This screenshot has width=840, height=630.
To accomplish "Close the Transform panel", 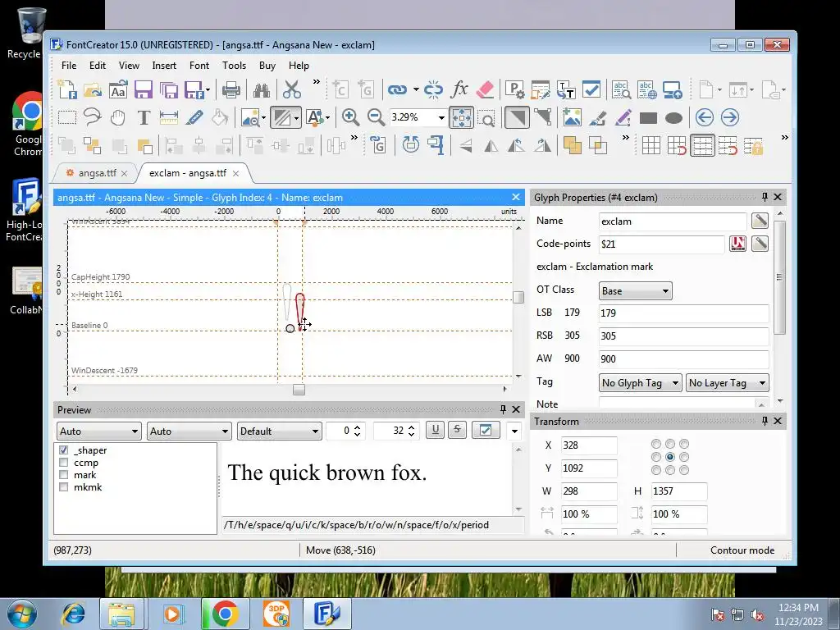I will (x=778, y=421).
